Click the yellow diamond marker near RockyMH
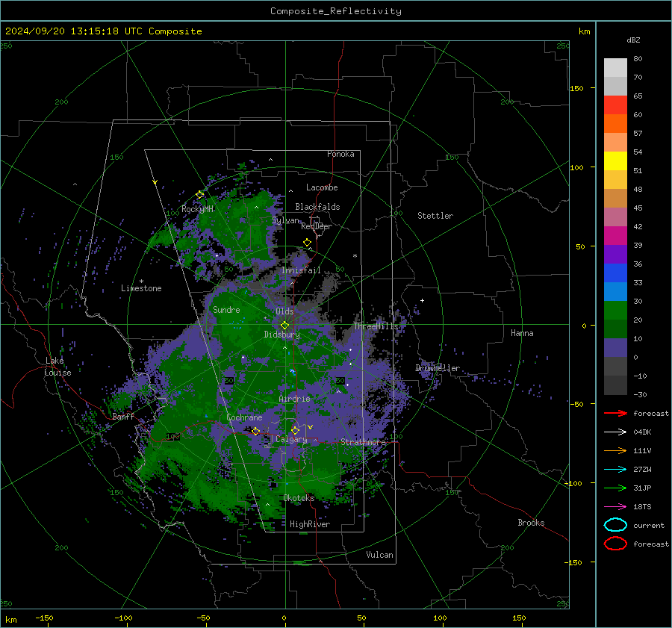 (199, 195)
